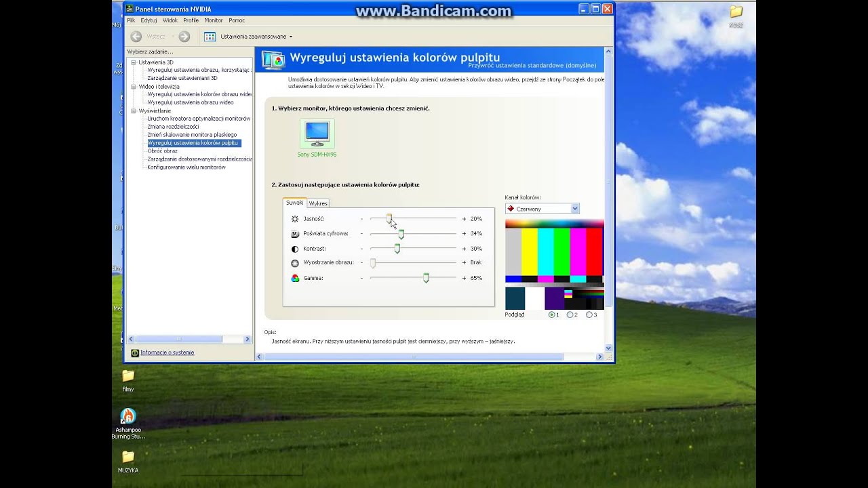Click plus sign next to Kontrast slider
This screenshot has width=868, height=488.
464,249
